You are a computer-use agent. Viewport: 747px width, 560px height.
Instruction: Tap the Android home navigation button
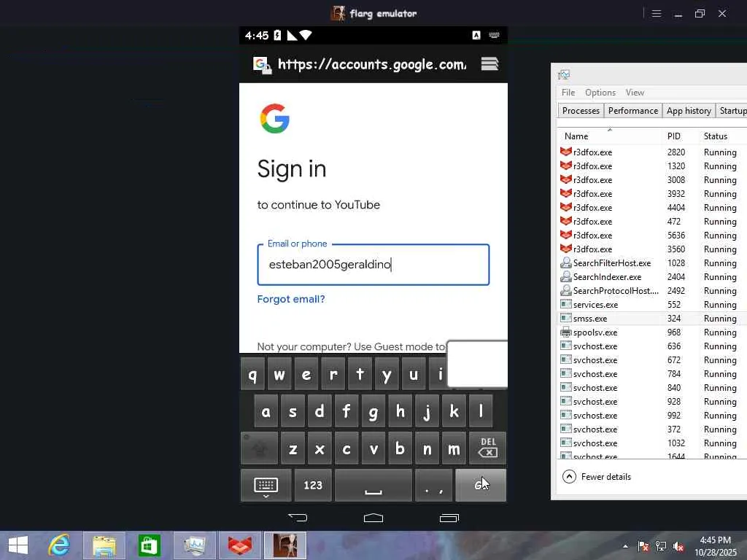point(373,518)
